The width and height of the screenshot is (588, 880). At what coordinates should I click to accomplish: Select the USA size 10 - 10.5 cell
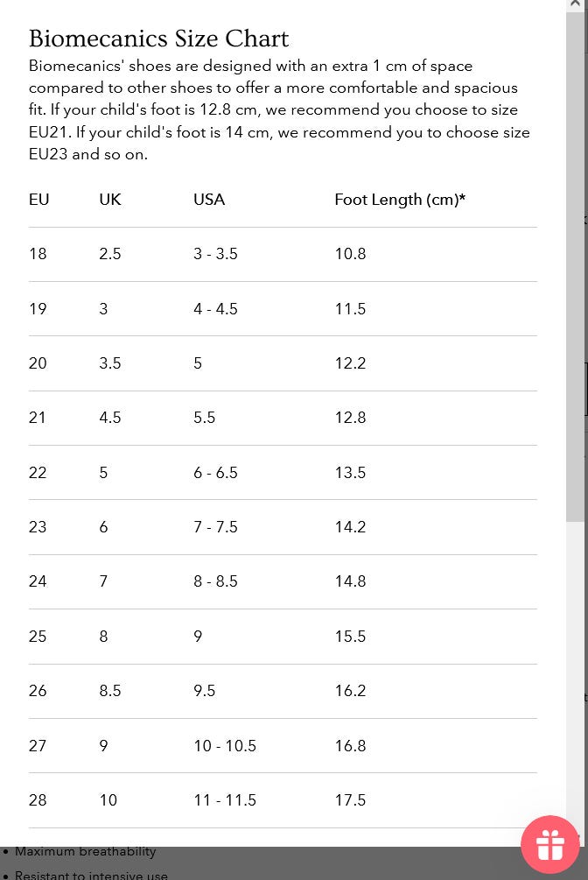click(x=225, y=746)
